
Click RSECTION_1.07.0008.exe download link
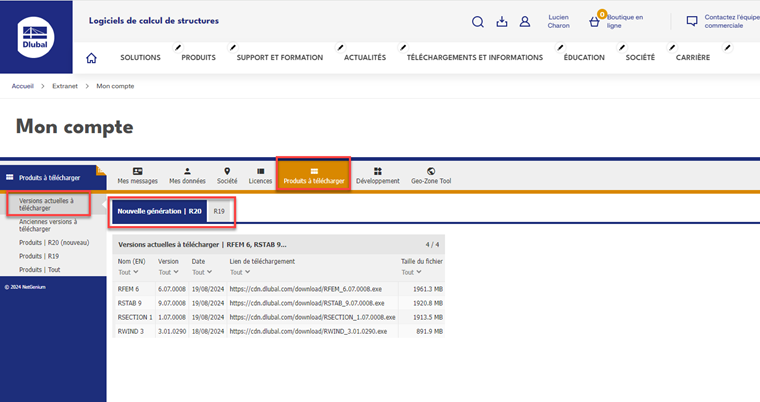[x=312, y=317]
